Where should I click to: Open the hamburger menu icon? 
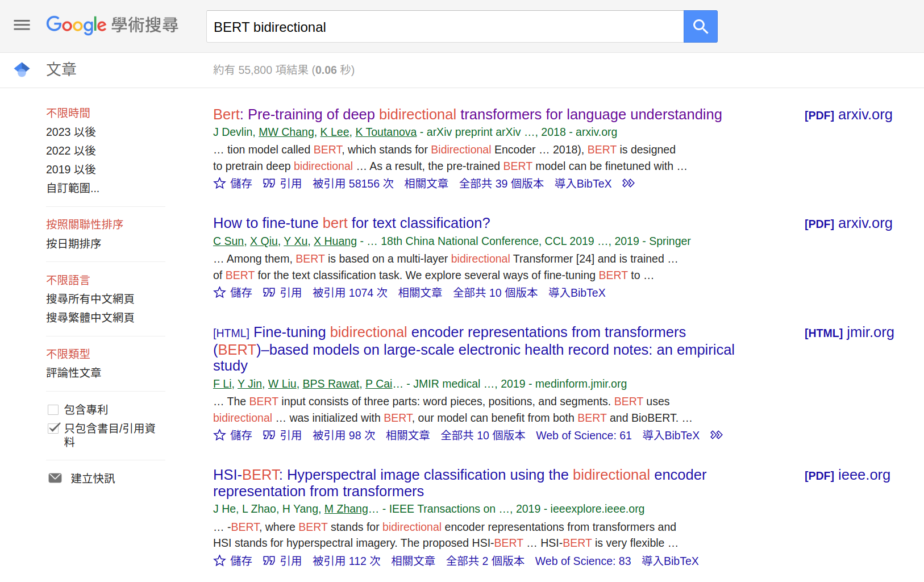click(22, 25)
